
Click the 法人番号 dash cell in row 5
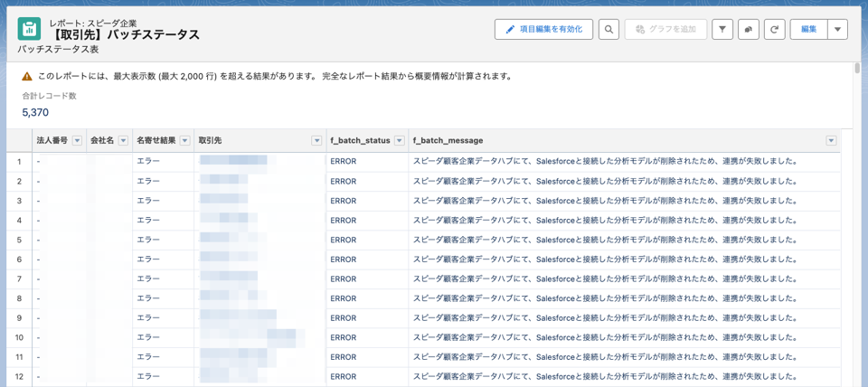(60, 240)
